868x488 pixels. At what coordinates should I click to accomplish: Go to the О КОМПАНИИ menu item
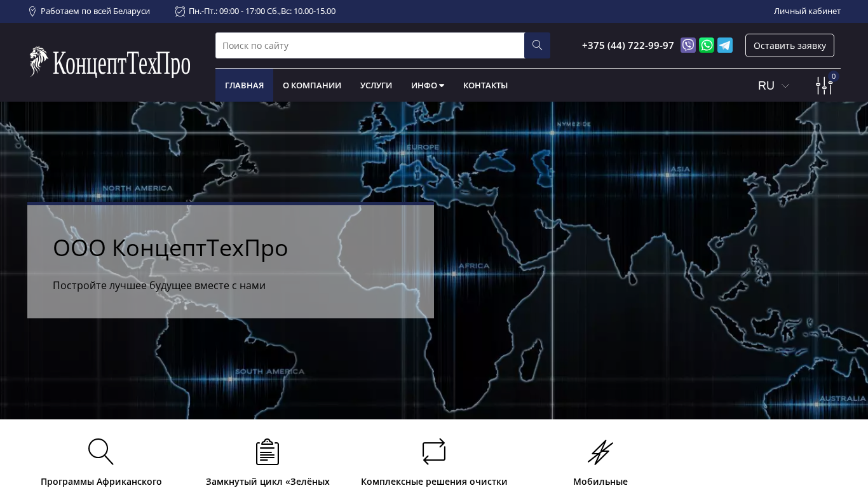point(312,85)
